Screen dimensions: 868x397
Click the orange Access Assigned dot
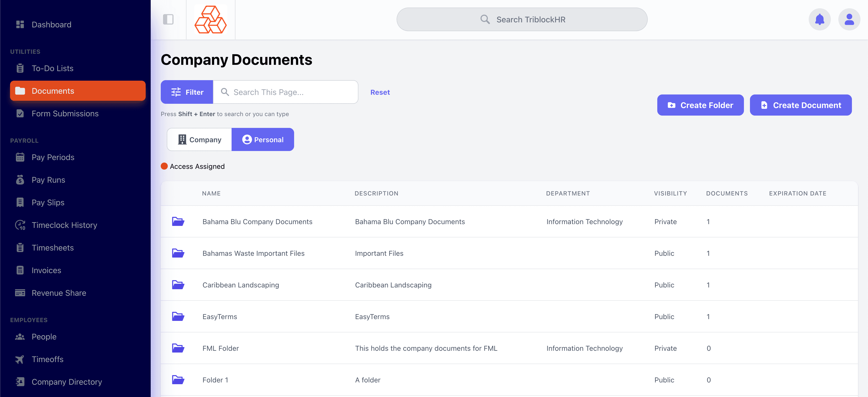click(x=165, y=166)
